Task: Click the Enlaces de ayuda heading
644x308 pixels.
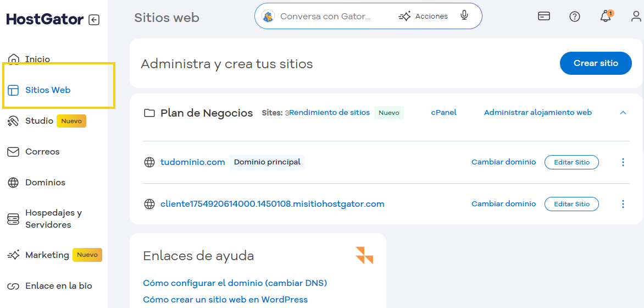Action: click(x=198, y=256)
